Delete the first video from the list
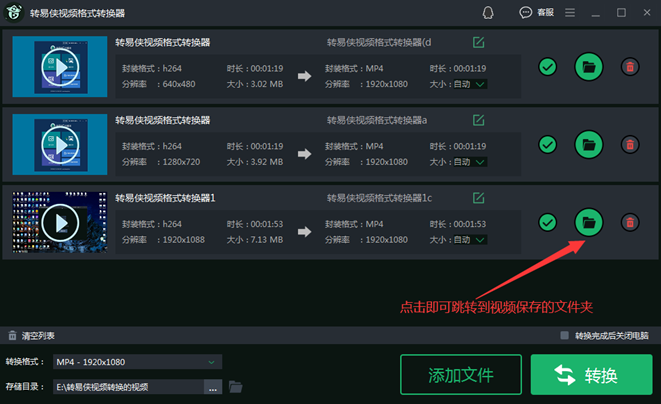 tap(630, 67)
